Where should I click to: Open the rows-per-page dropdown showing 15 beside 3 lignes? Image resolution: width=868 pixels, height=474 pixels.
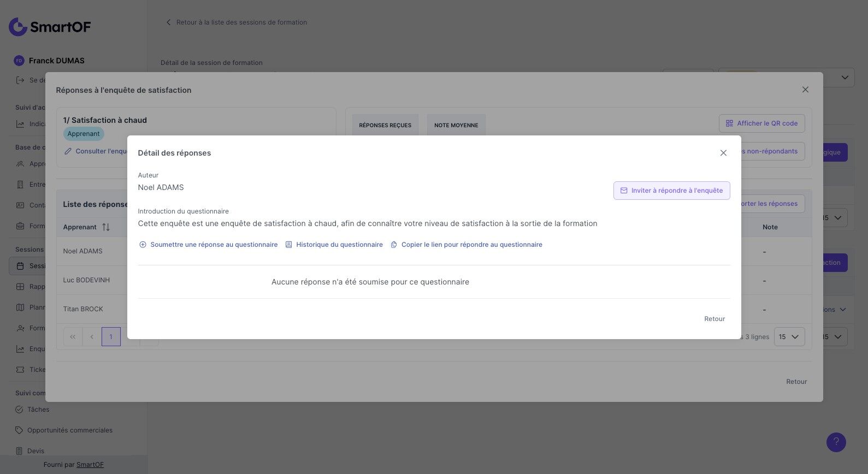(x=789, y=337)
